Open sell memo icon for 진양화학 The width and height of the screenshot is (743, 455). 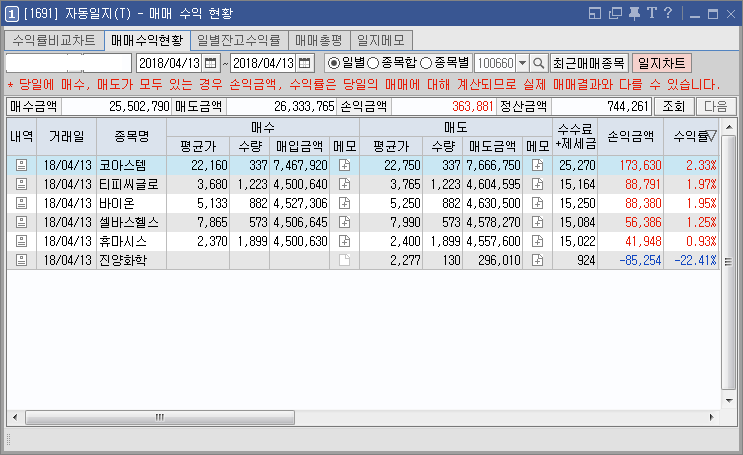[x=537, y=260]
